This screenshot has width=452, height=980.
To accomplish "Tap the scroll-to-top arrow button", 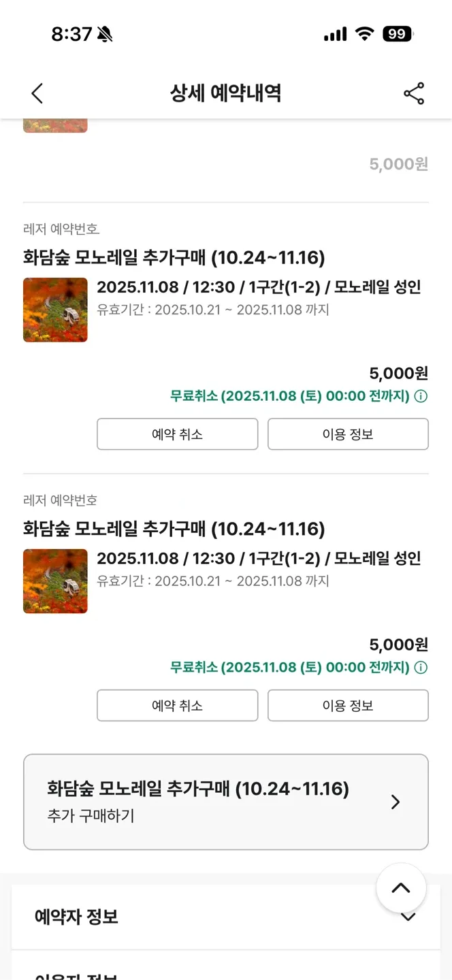I will 401,888.
